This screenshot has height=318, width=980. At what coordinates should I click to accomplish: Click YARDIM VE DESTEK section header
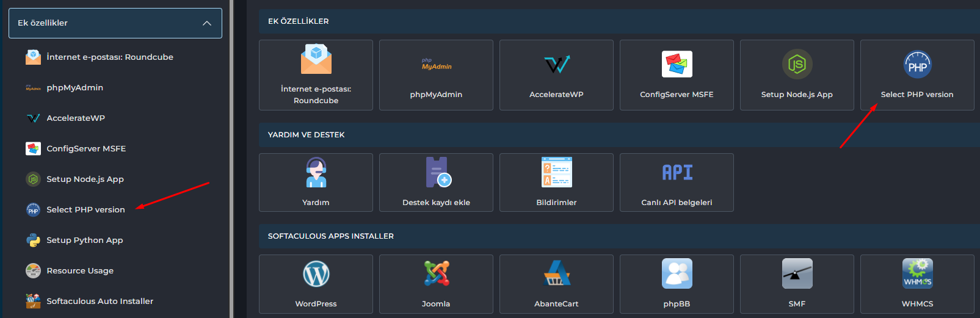619,135
